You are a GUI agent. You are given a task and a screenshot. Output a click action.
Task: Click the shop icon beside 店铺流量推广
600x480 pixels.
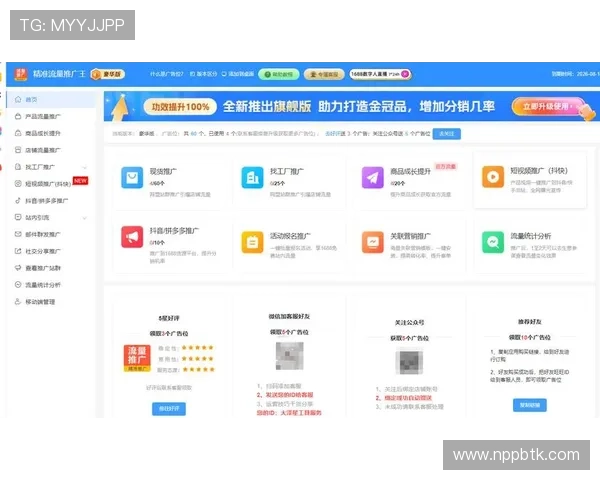click(x=18, y=150)
